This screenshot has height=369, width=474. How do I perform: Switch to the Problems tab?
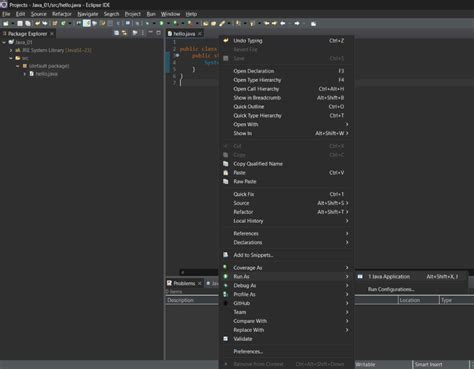[x=184, y=283]
